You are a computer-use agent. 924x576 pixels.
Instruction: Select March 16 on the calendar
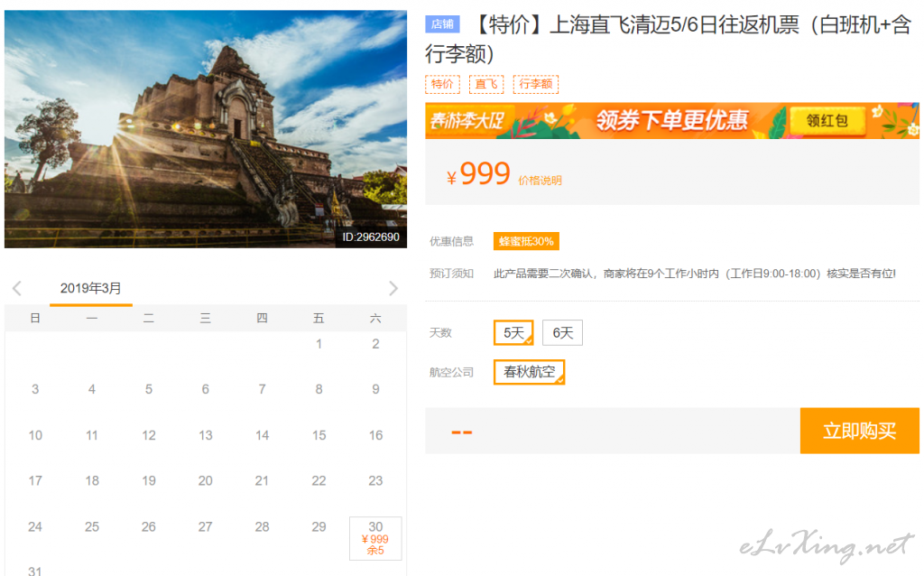pos(375,436)
